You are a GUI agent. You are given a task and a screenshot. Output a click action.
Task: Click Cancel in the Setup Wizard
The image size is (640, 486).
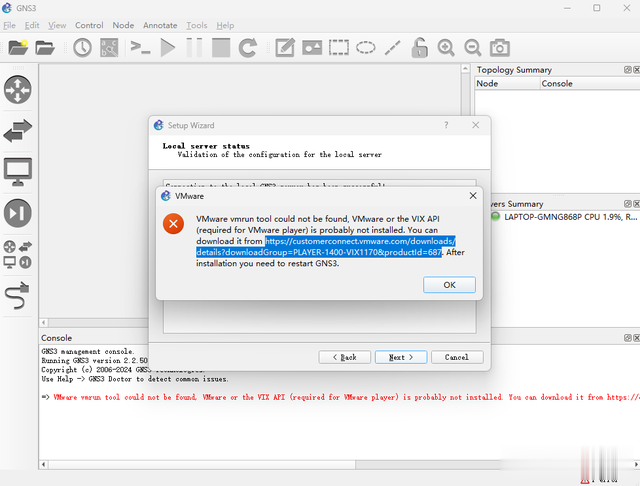pyautogui.click(x=457, y=357)
